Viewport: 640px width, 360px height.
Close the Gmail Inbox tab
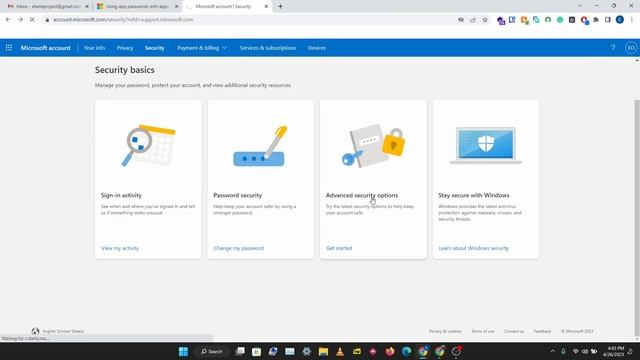[87, 7]
